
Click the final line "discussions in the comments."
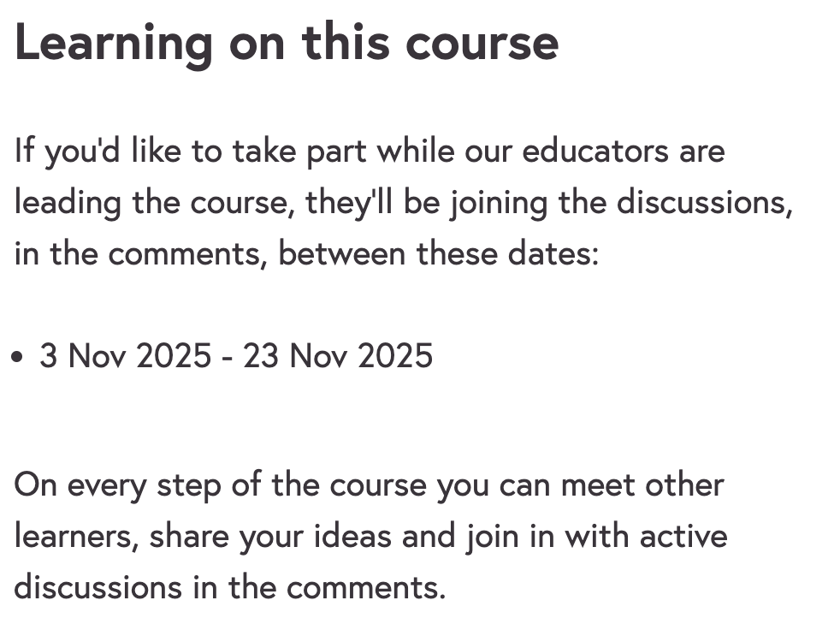(229, 588)
